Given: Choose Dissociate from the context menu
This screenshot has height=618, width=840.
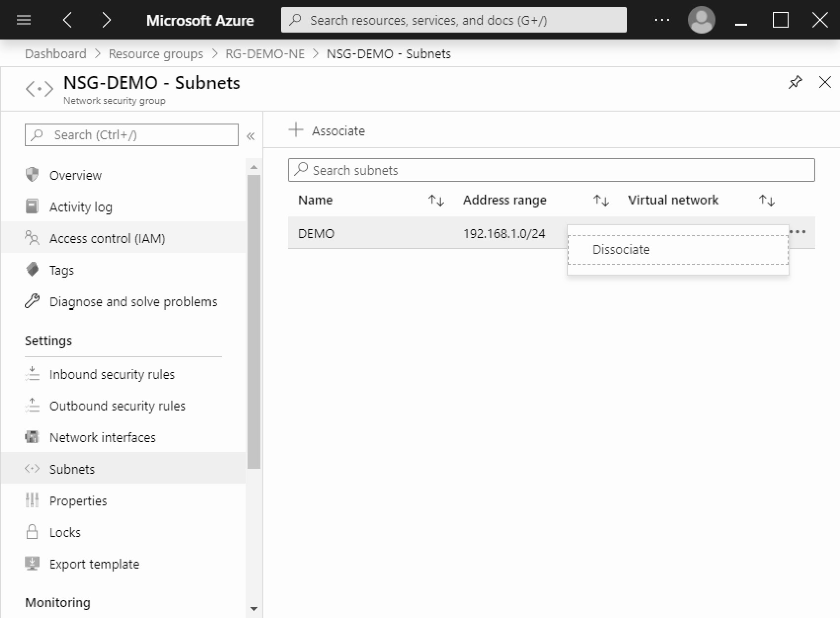Looking at the screenshot, I should tap(621, 249).
